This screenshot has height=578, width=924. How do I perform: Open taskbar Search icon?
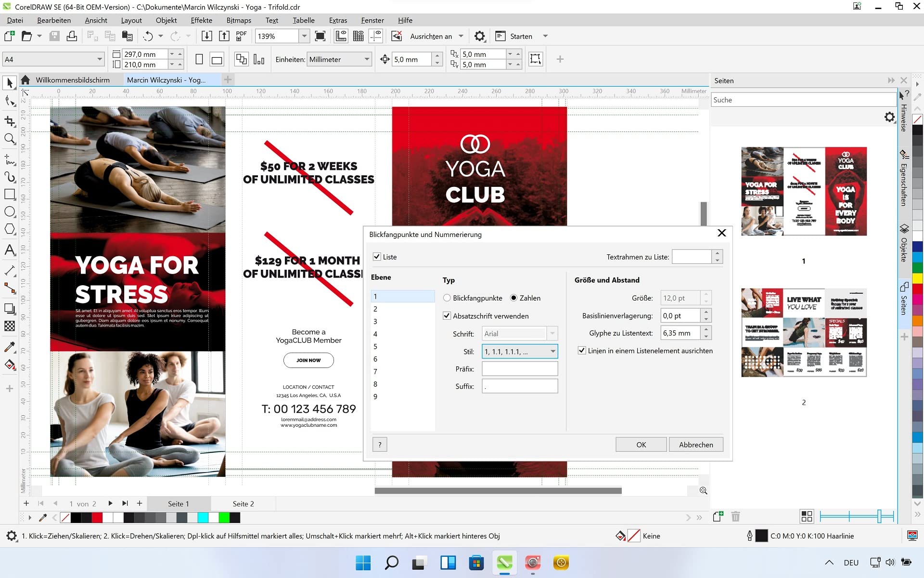(x=391, y=563)
